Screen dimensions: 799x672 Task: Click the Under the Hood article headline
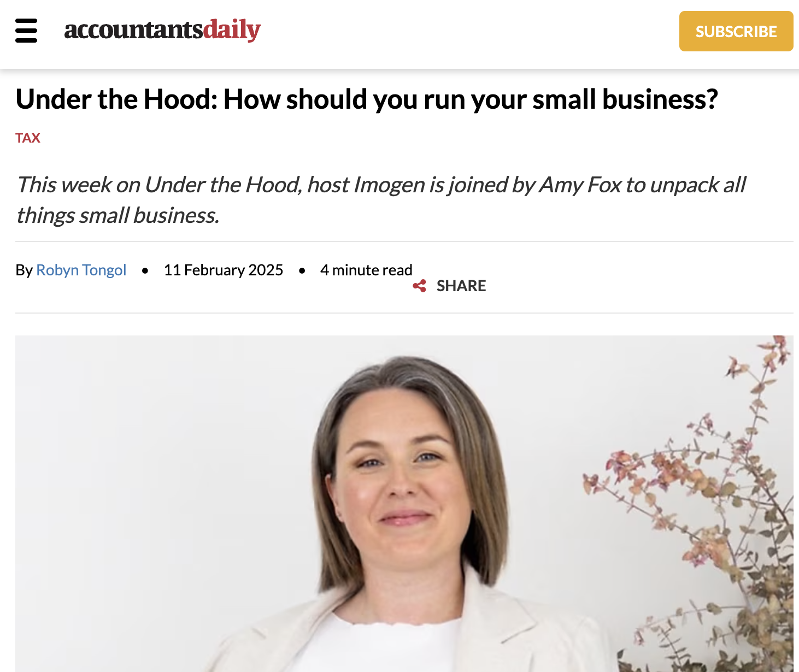click(367, 99)
